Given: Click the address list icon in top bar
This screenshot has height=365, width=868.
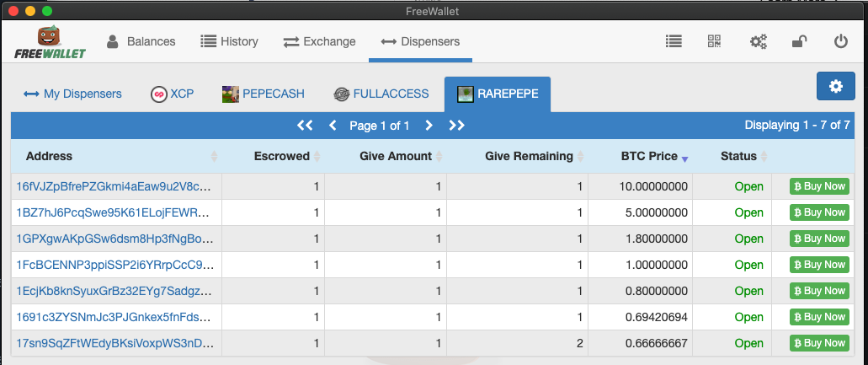Looking at the screenshot, I should (x=674, y=41).
